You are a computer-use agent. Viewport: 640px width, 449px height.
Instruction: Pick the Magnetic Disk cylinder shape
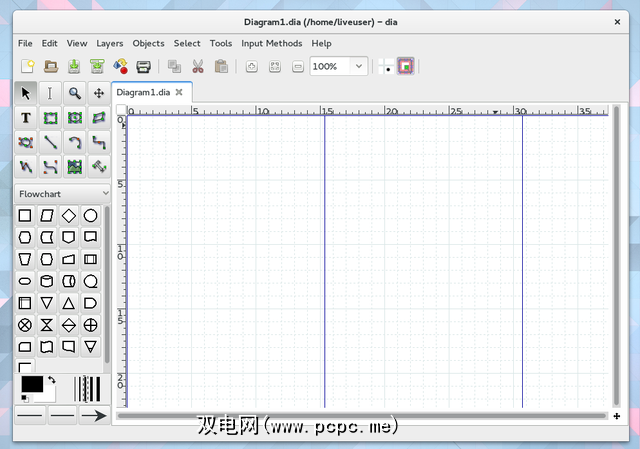47,281
